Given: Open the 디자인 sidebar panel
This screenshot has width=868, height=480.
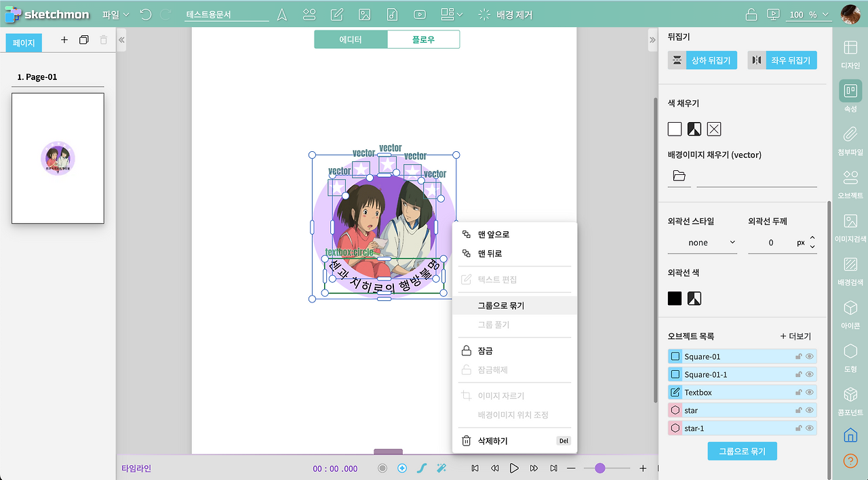Looking at the screenshot, I should pos(850,54).
